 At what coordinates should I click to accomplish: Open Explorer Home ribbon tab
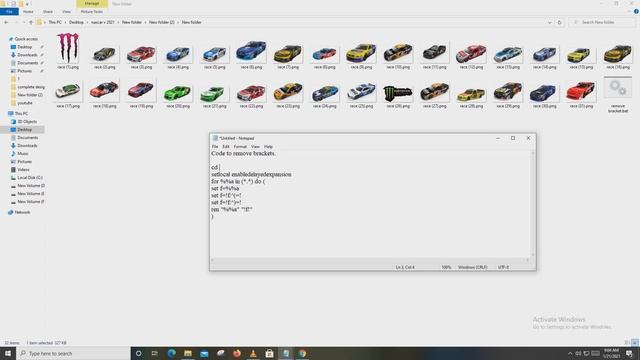(x=28, y=12)
